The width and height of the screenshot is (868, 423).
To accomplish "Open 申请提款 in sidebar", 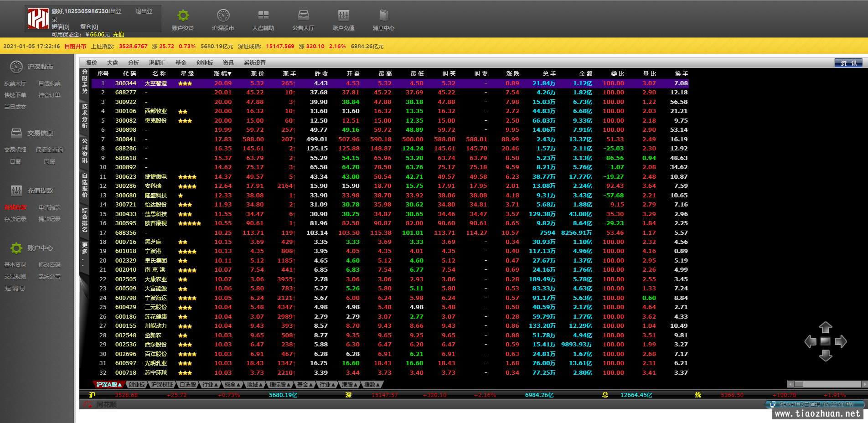I will point(50,207).
